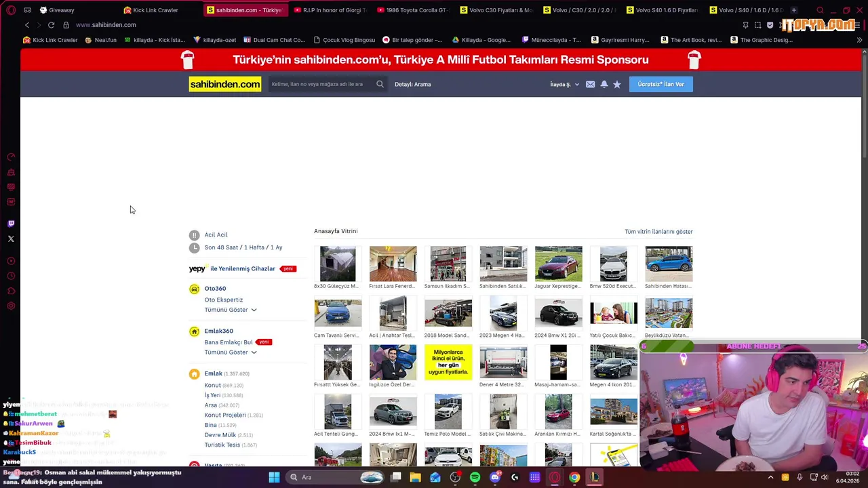The width and height of the screenshot is (868, 488).
Task: Click the Ücretsiz* İlan Ver button
Action: [x=661, y=84]
